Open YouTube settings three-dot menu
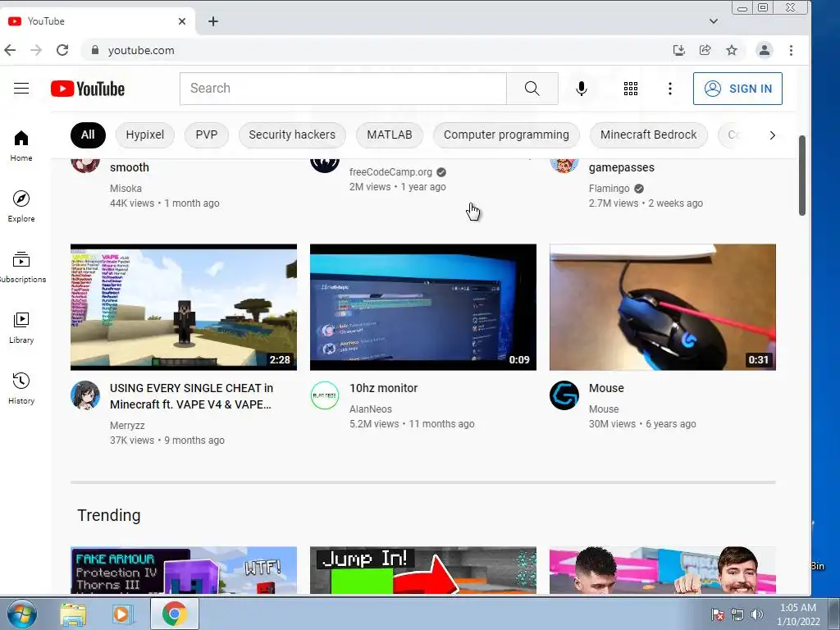The height and width of the screenshot is (630, 840). tap(669, 89)
